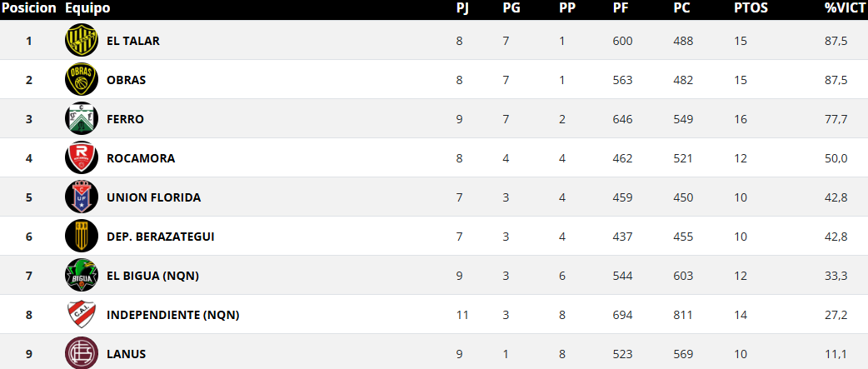Click the Obras team logo

81,80
